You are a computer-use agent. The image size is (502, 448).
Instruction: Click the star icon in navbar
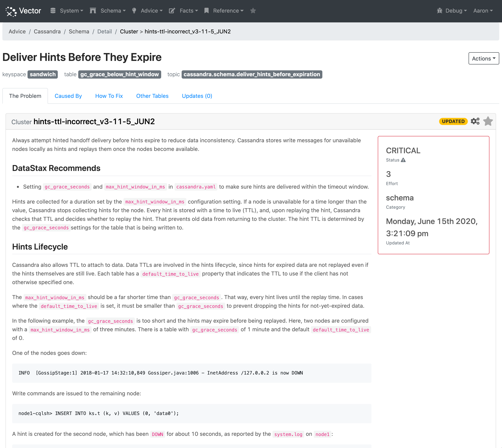coord(253,11)
